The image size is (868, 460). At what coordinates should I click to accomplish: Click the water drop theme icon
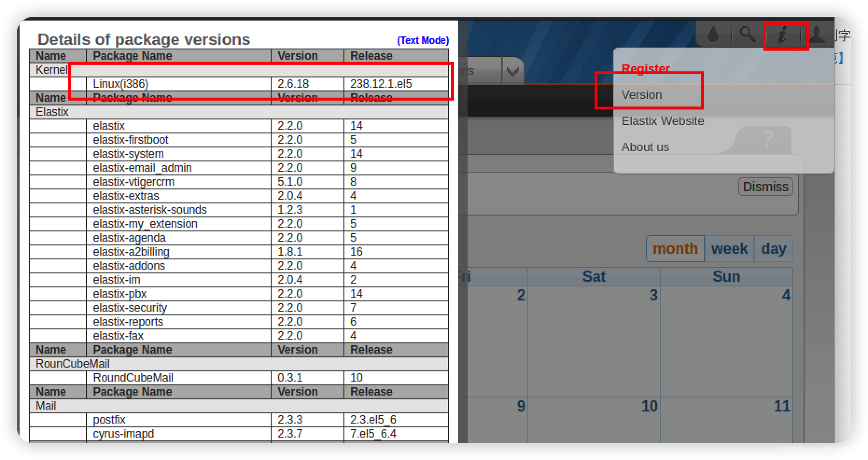tap(713, 35)
